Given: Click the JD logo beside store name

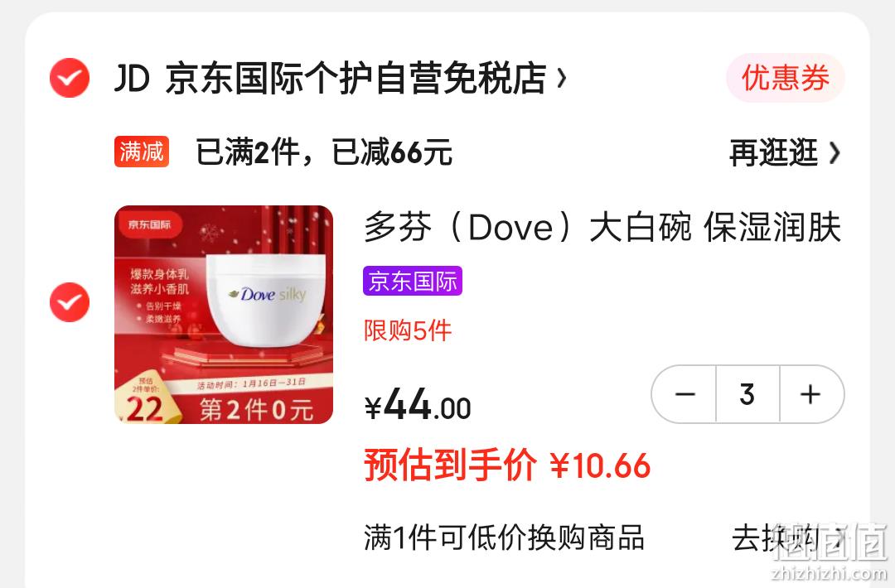Looking at the screenshot, I should (x=133, y=78).
